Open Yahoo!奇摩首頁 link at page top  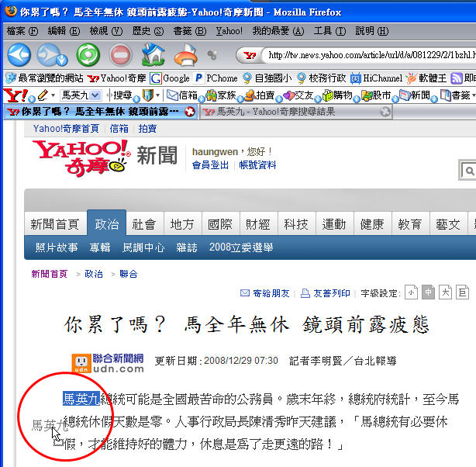click(x=66, y=129)
